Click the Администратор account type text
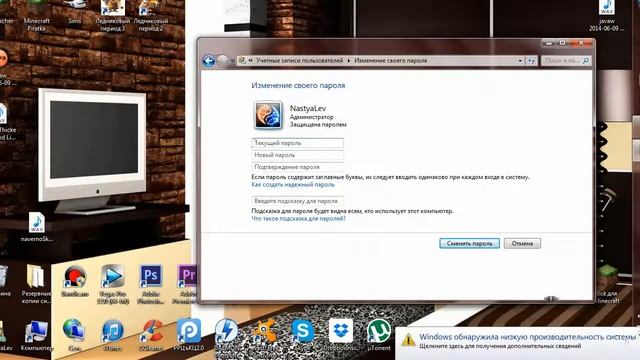Image resolution: width=640 pixels, height=360 pixels. point(311,117)
